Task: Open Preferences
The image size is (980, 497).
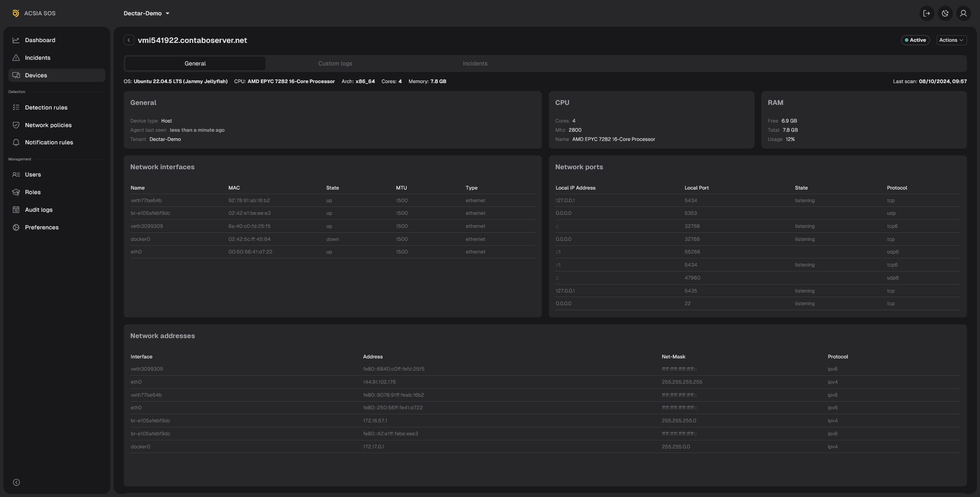Action: [57, 227]
